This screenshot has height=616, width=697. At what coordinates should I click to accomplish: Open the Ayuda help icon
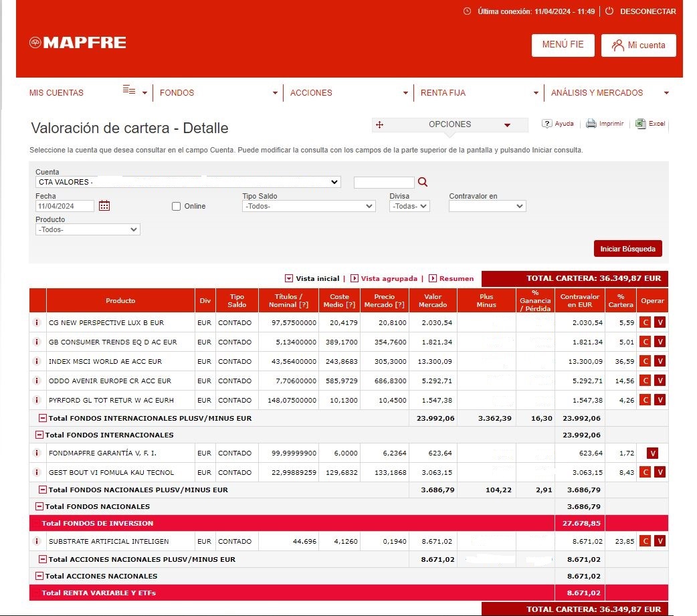(546, 124)
